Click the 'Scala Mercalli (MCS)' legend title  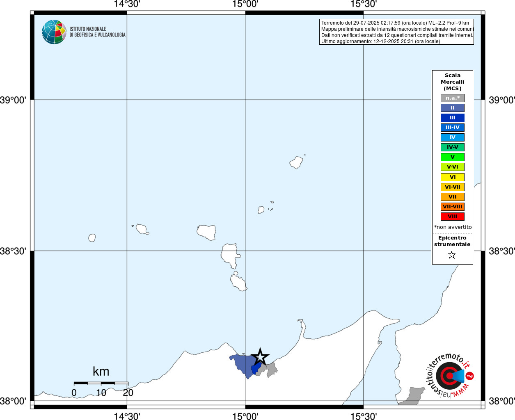pyautogui.click(x=453, y=82)
